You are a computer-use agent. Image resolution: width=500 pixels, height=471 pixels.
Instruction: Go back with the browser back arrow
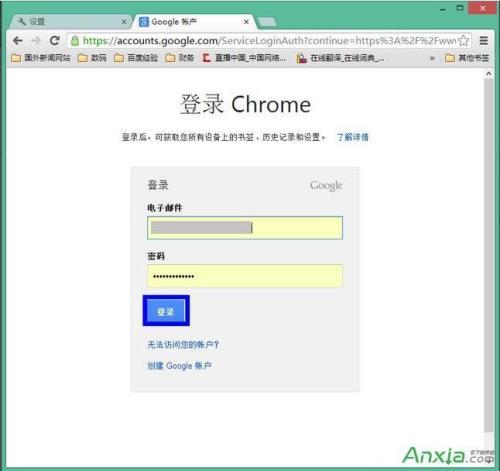tap(18, 41)
